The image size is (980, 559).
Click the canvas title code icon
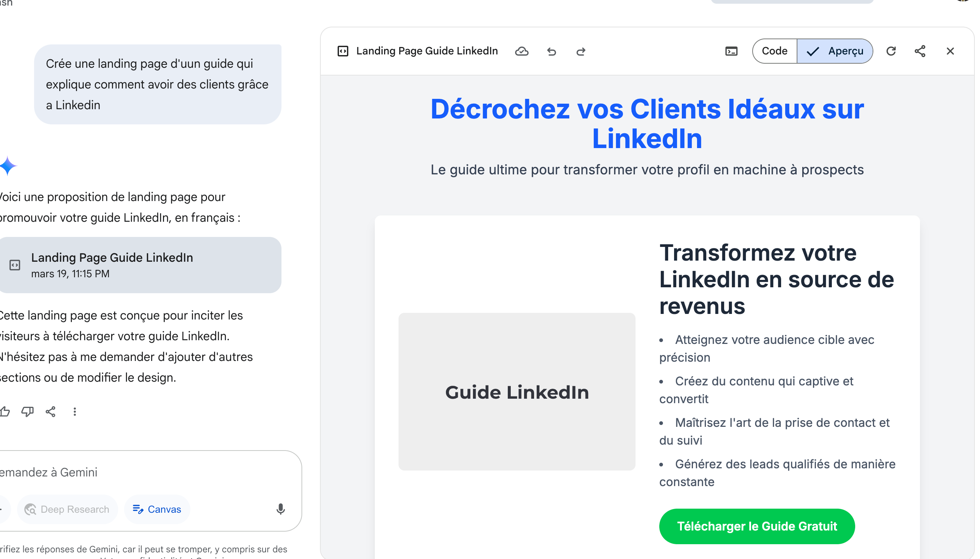point(343,51)
